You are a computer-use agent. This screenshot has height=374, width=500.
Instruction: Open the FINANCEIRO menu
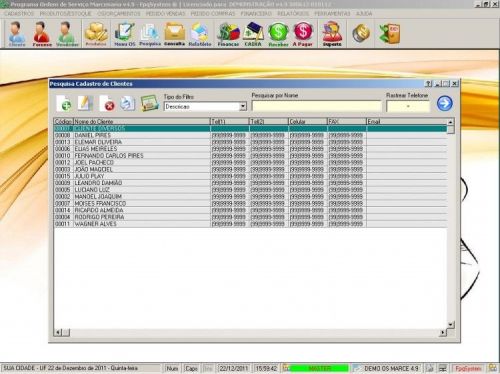click(256, 14)
